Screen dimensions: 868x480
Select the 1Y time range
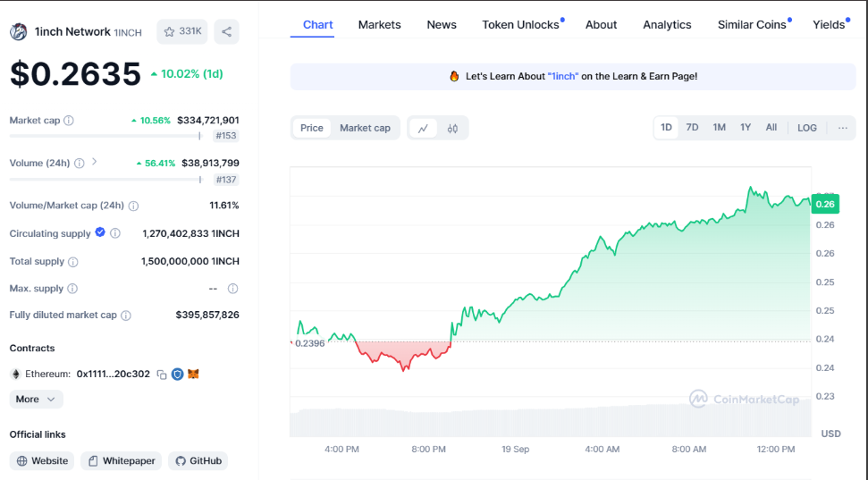click(746, 127)
